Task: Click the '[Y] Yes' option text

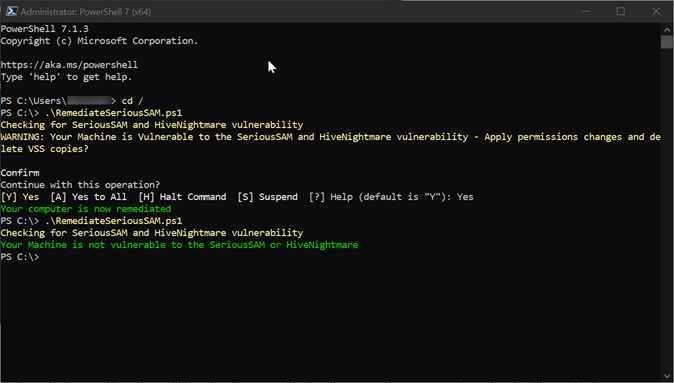Action: click(20, 197)
